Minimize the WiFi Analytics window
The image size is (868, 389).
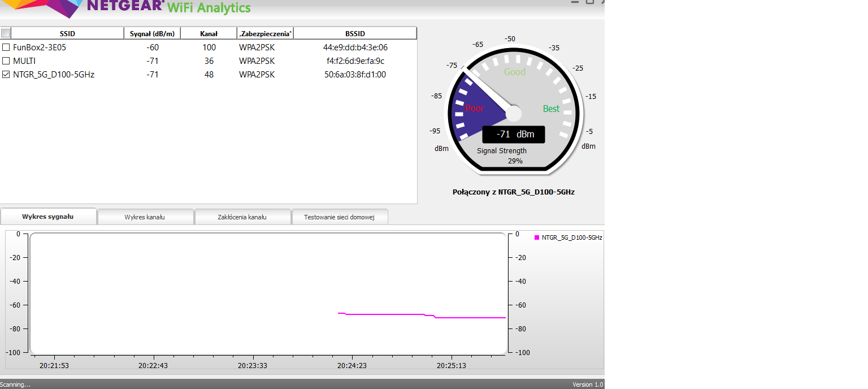pyautogui.click(x=575, y=2)
